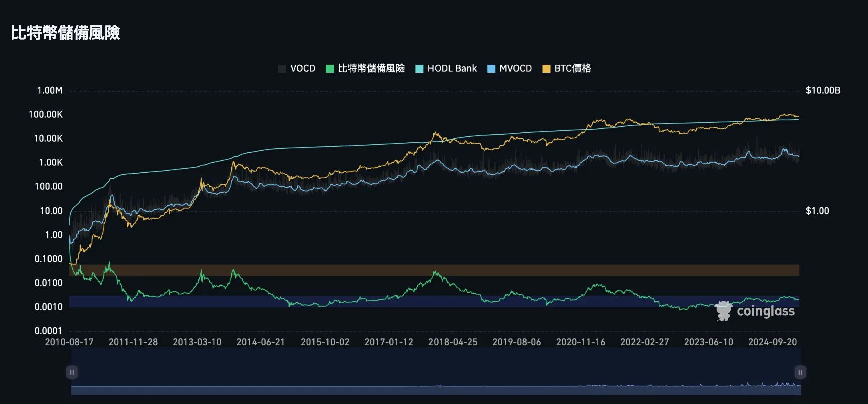
Task: Click the 比特幣儲備風險 chart title
Action: click(x=66, y=33)
